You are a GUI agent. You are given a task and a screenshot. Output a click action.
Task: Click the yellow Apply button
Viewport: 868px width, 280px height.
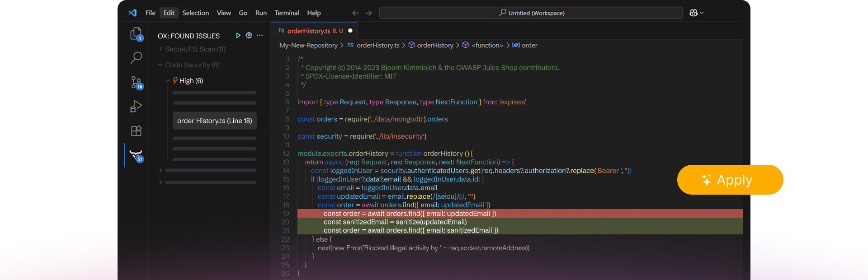pos(730,180)
